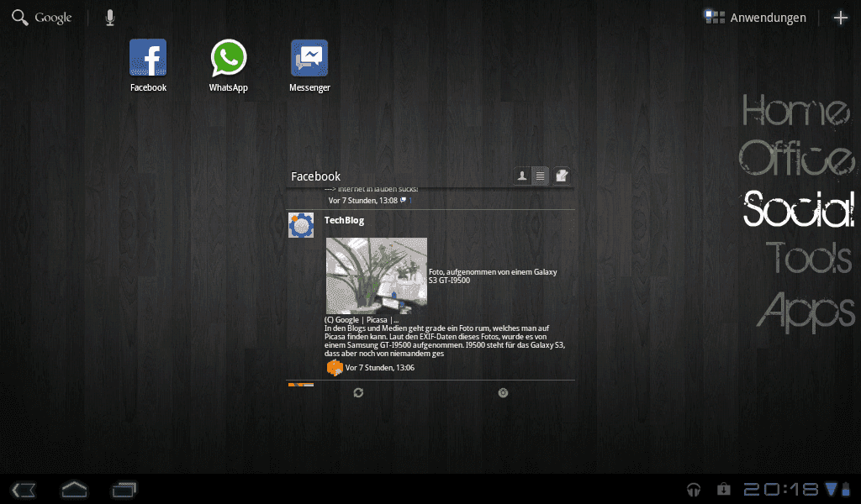The image size is (861, 504).
Task: Click the headphones notification icon
Action: point(694,489)
